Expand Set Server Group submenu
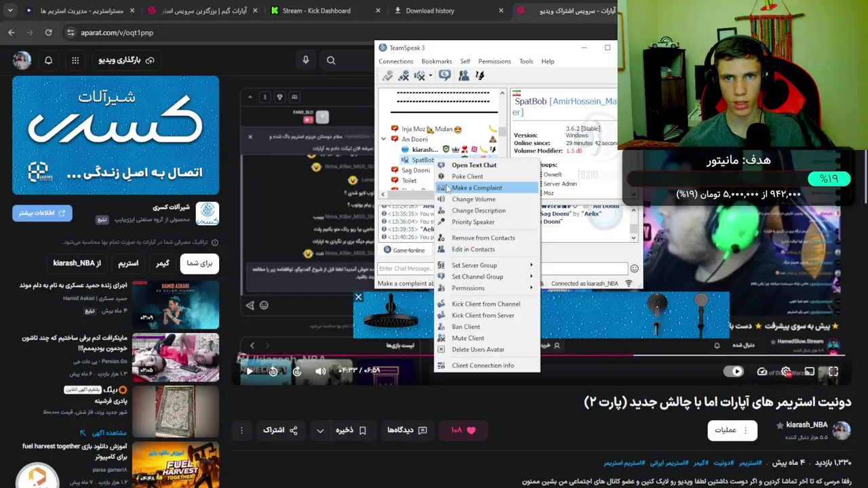The height and width of the screenshot is (488, 868). (x=487, y=265)
